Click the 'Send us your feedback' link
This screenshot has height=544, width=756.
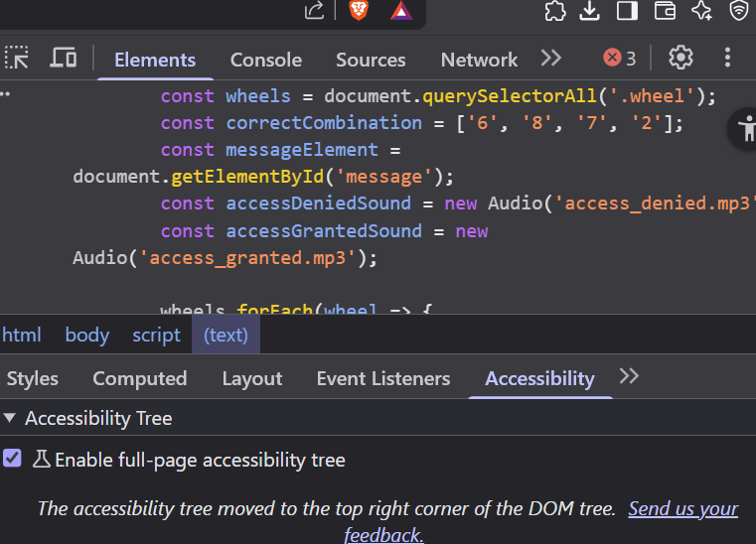[682, 509]
